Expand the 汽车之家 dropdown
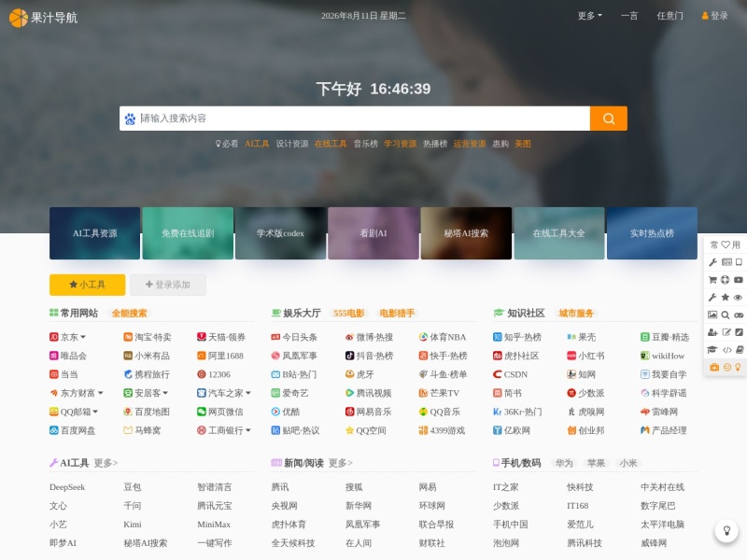The image size is (747, 560). pyautogui.click(x=248, y=393)
